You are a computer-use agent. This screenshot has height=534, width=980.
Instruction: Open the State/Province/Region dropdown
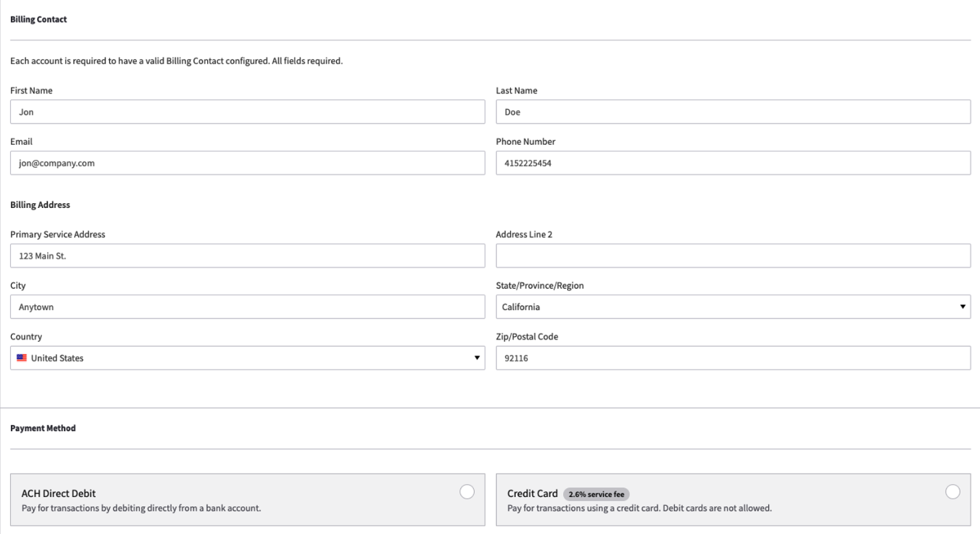coord(733,307)
